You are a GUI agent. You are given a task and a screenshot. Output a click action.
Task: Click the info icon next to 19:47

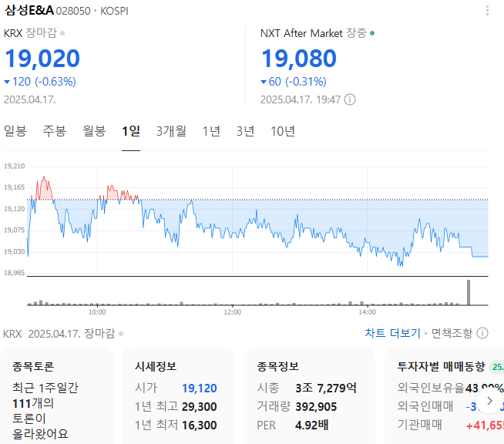(350, 99)
